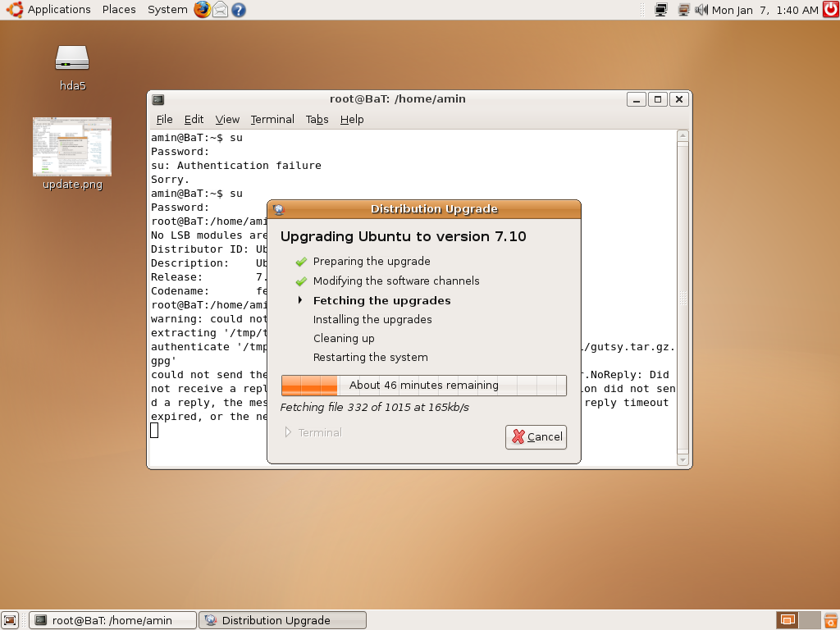This screenshot has height=630, width=840.
Task: Open the Applications menu
Action: pyautogui.click(x=59, y=10)
